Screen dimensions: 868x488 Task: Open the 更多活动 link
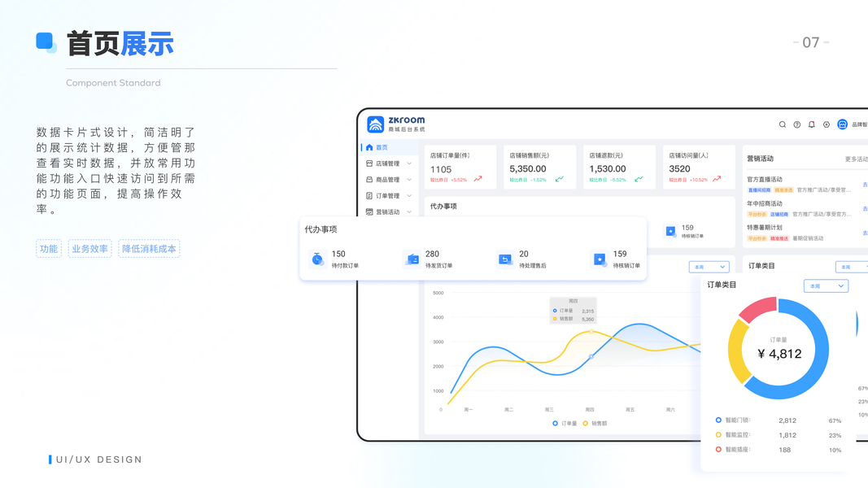pyautogui.click(x=856, y=159)
